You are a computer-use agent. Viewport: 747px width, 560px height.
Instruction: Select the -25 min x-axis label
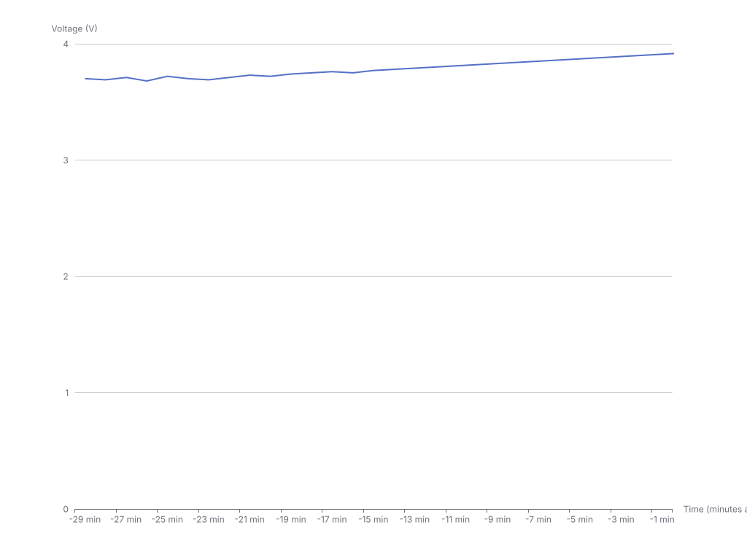point(168,520)
